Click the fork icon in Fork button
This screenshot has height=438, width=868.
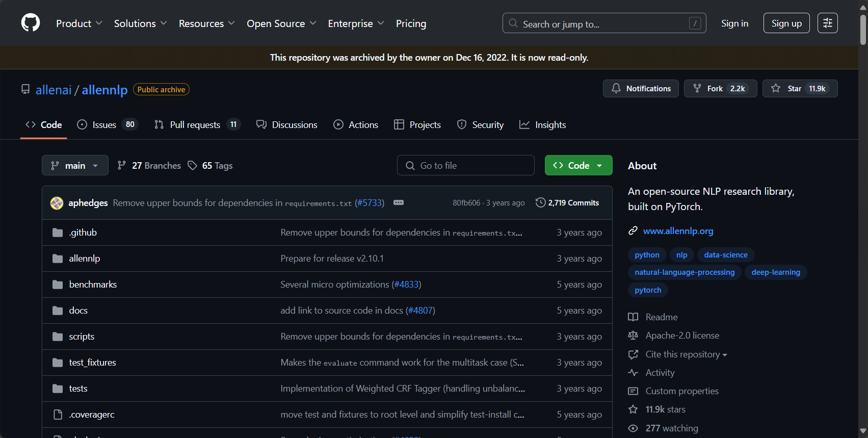click(697, 88)
